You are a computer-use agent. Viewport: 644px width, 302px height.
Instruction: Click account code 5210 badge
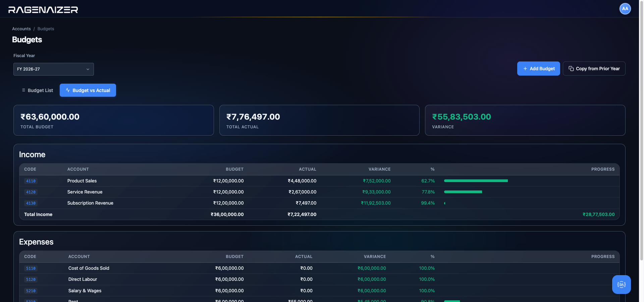[31, 291]
